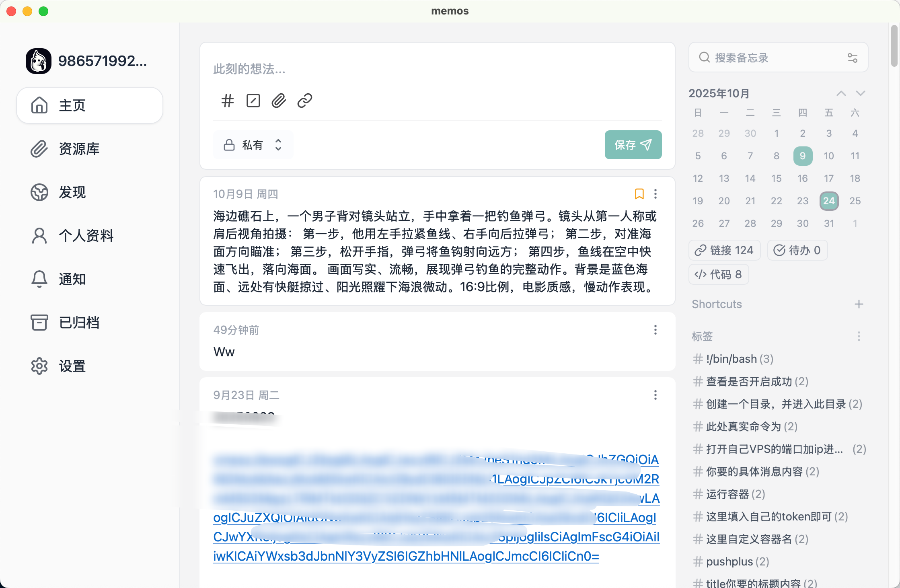Open the tags section options menu
The width and height of the screenshot is (900, 588).
click(x=859, y=336)
